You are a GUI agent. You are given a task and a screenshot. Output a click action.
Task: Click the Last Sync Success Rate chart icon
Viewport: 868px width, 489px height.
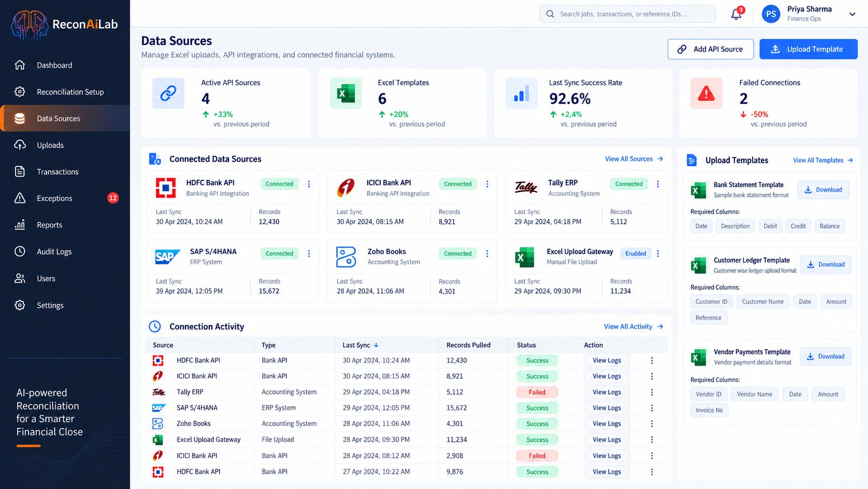[x=521, y=94]
